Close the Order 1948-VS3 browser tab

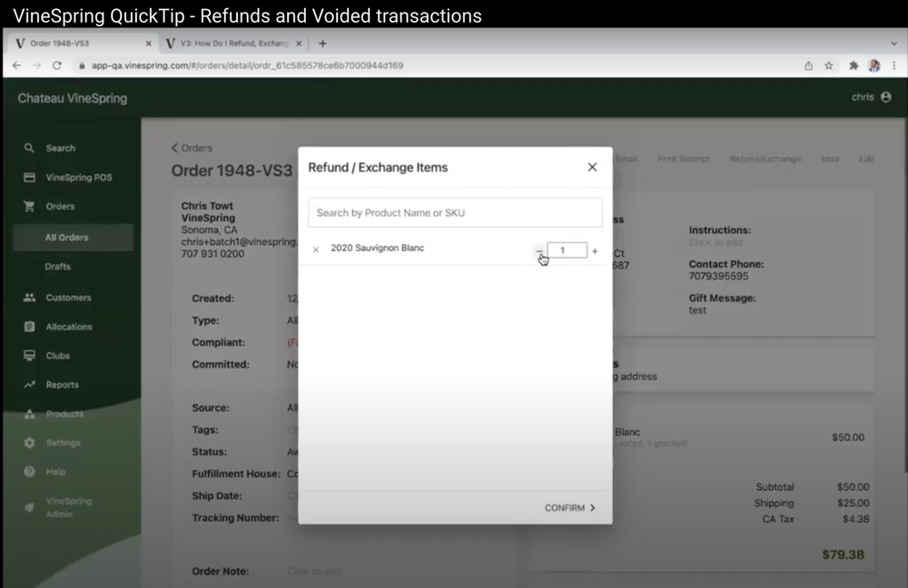[x=148, y=44]
